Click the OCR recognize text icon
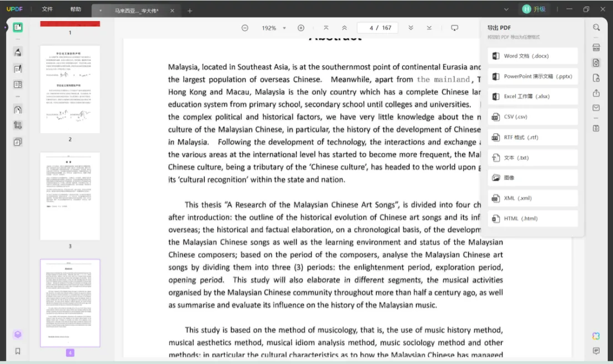This screenshot has height=364, width=613. [596, 47]
